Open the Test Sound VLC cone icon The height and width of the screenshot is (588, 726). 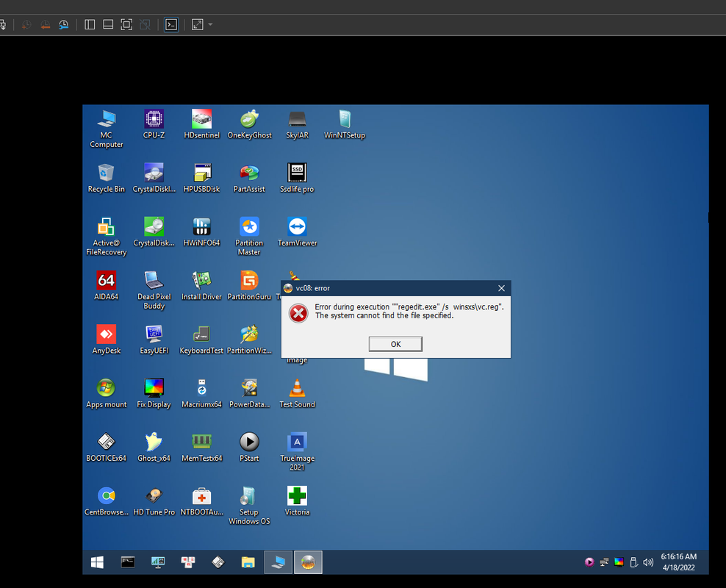pos(297,393)
